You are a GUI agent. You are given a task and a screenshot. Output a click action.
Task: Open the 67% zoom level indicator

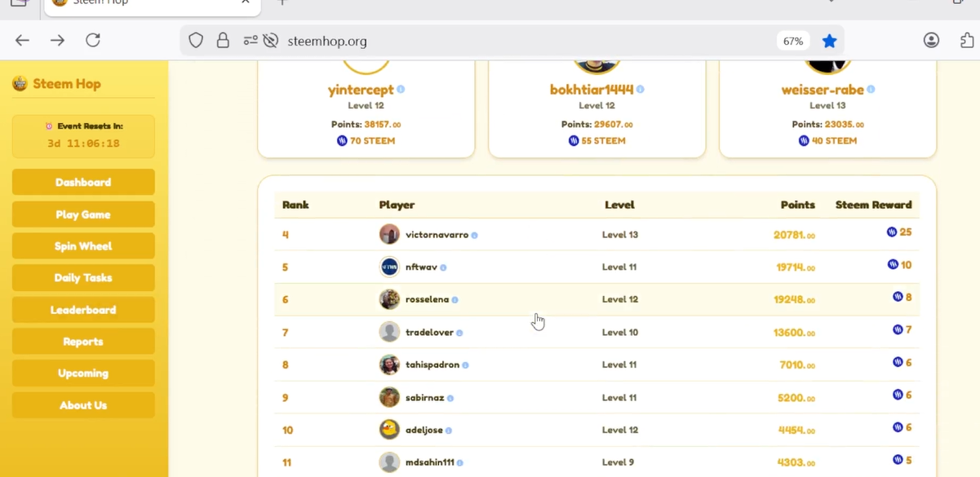[x=792, y=41]
